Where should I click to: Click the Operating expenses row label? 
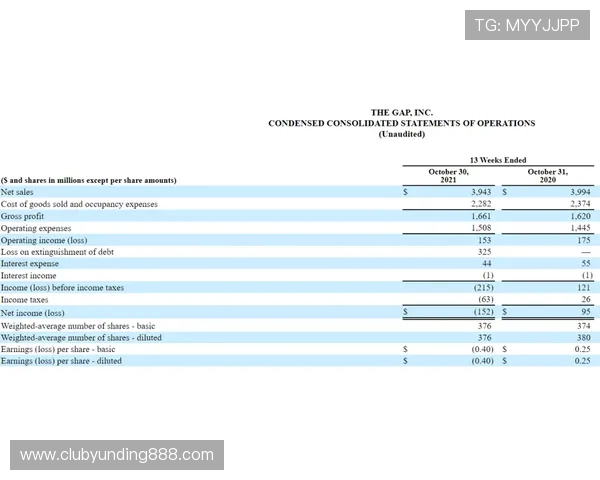coord(33,228)
